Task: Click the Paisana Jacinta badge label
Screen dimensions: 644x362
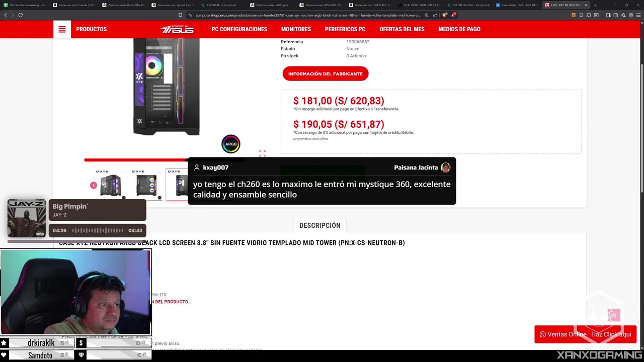Action: pos(416,167)
